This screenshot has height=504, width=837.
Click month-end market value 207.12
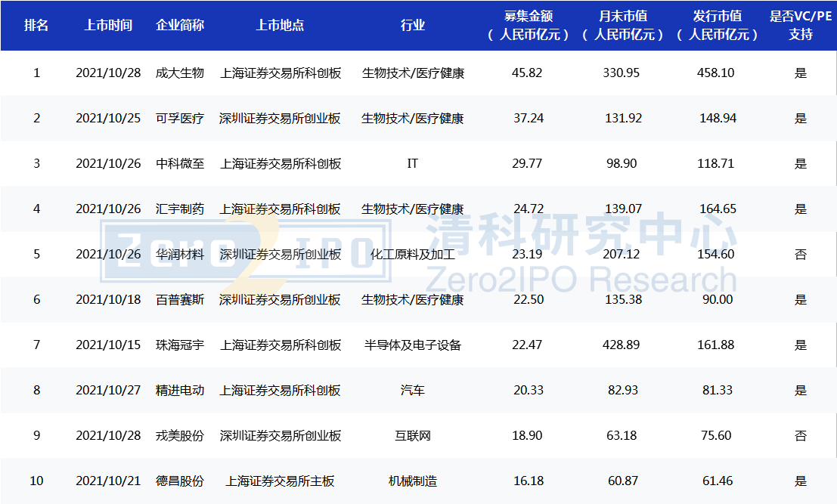622,255
